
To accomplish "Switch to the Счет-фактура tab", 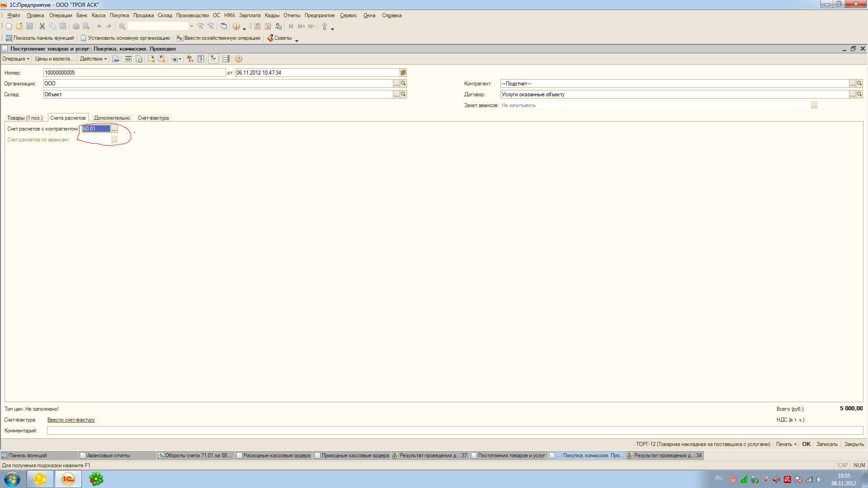I will 153,118.
